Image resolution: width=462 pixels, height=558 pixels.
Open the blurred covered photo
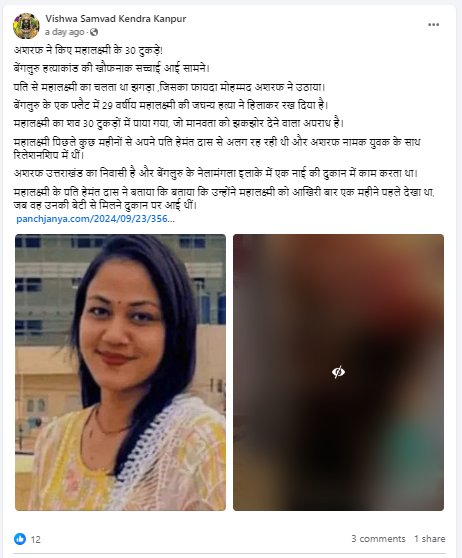click(338, 372)
